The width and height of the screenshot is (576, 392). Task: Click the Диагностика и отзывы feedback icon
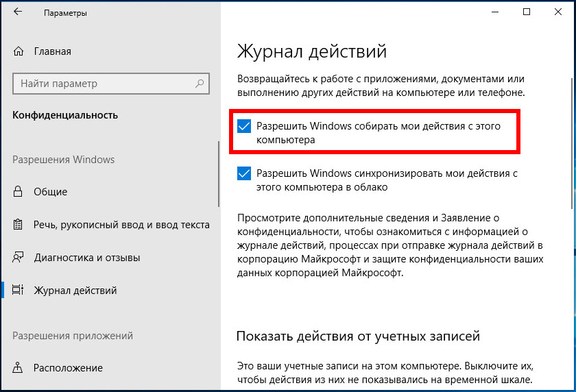(18, 257)
